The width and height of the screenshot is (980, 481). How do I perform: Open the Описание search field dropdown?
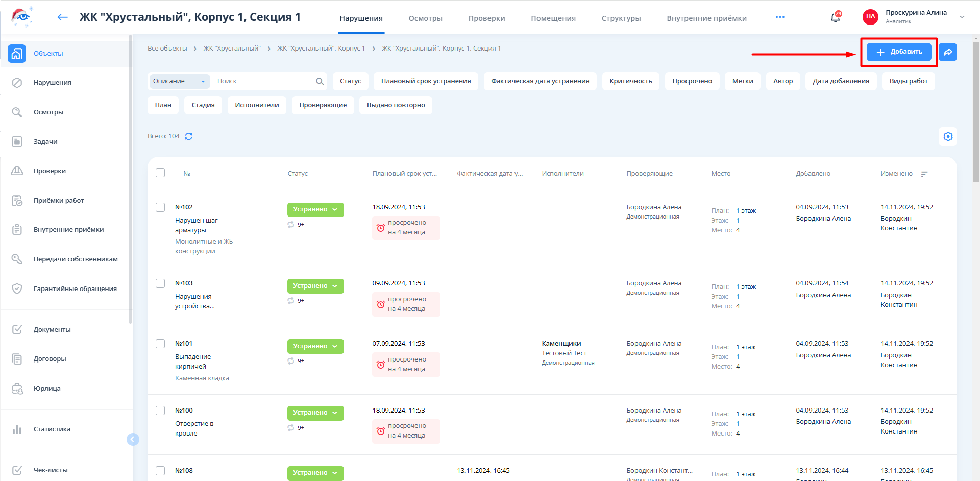(x=179, y=81)
